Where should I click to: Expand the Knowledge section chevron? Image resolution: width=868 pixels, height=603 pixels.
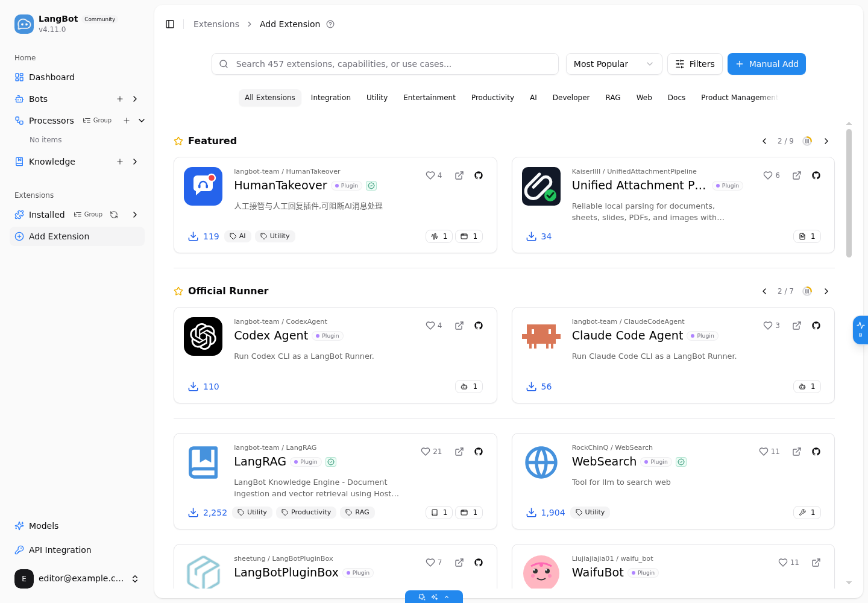click(135, 162)
